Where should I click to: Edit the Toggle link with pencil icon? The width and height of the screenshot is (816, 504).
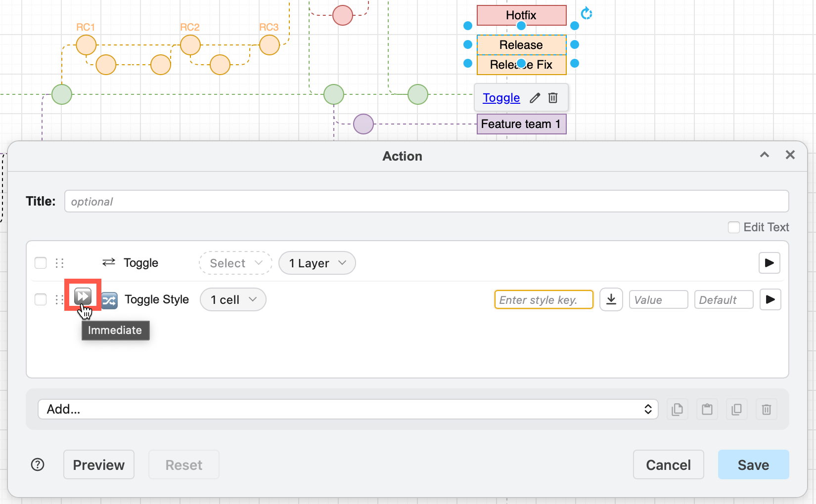[535, 98]
